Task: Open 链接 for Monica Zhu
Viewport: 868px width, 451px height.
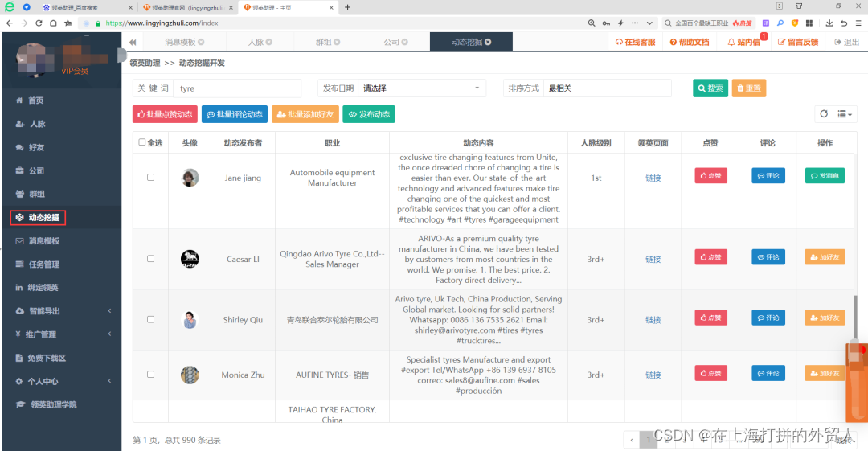Action: coord(653,375)
